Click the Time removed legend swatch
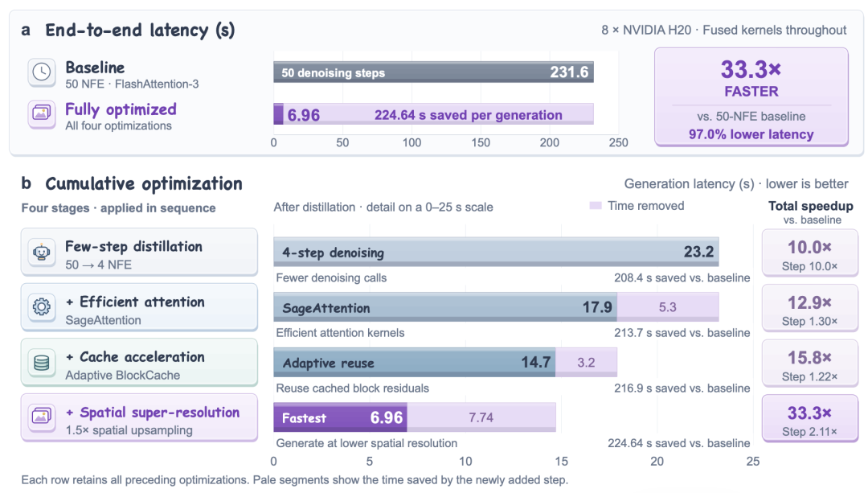 point(596,206)
